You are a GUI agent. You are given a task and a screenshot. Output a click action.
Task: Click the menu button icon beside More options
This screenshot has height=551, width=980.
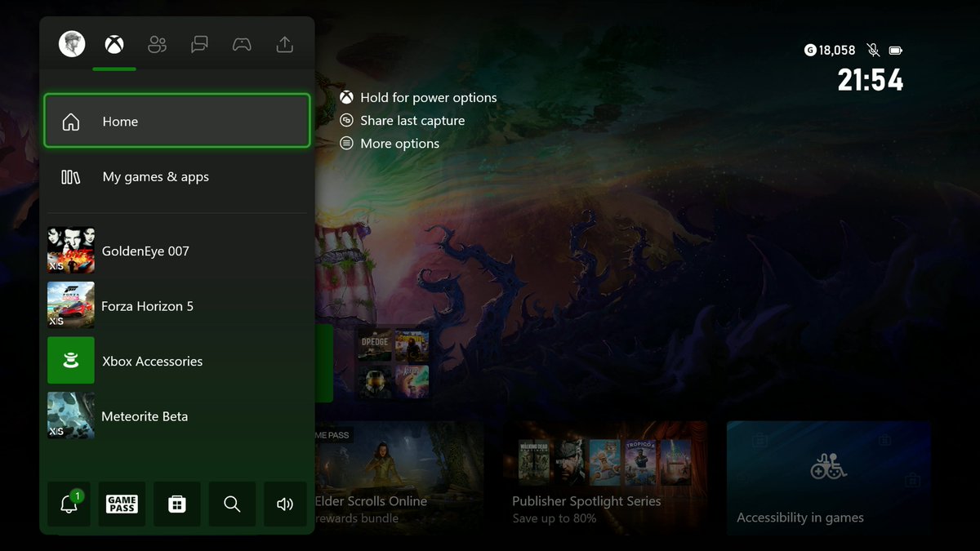click(x=347, y=143)
